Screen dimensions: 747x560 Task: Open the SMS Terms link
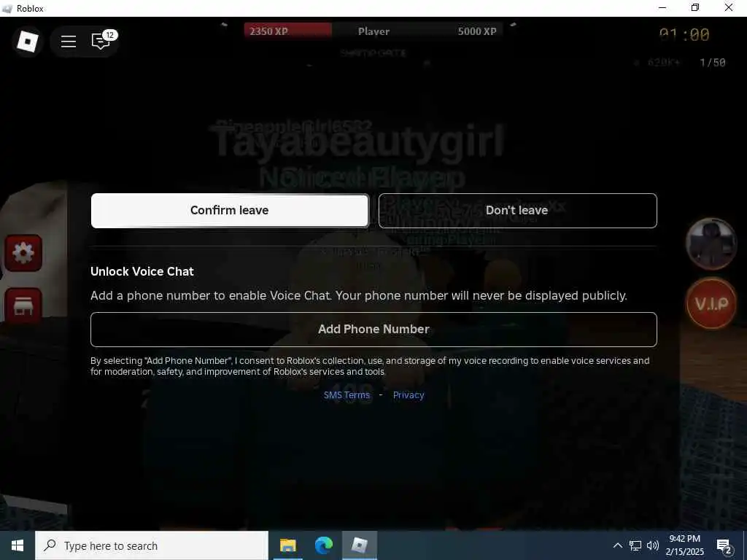pos(347,395)
